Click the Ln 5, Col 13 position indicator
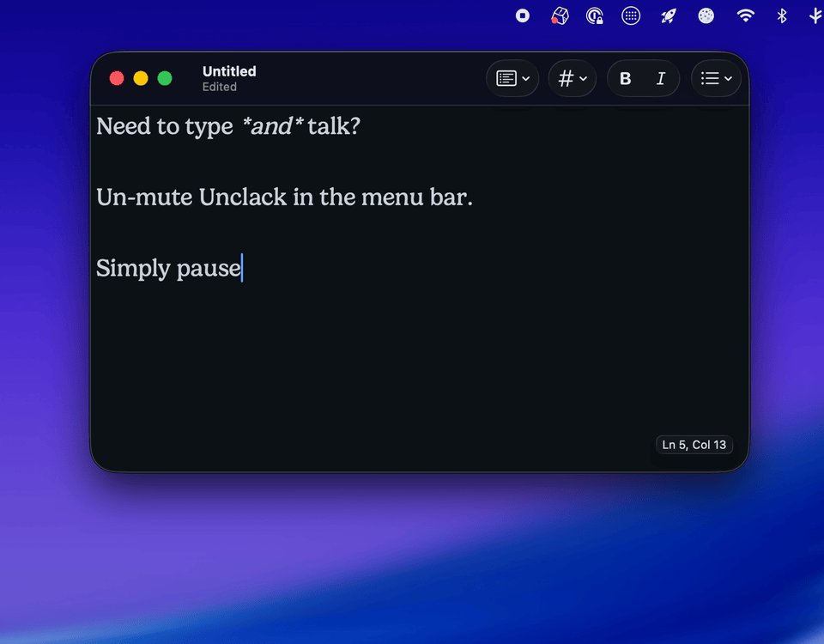824x644 pixels. coord(694,445)
